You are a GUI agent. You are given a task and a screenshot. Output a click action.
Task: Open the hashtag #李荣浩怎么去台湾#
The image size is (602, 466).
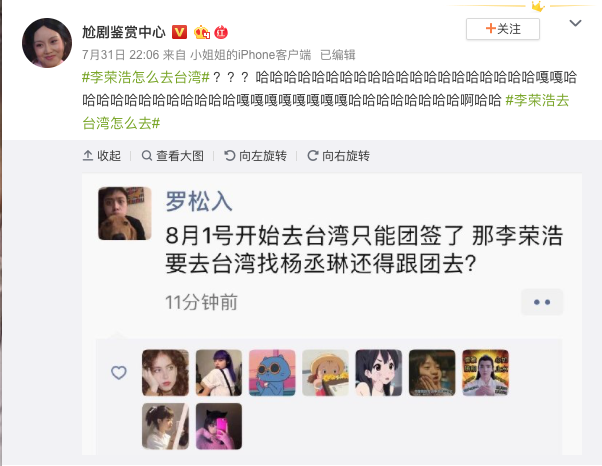click(146, 78)
